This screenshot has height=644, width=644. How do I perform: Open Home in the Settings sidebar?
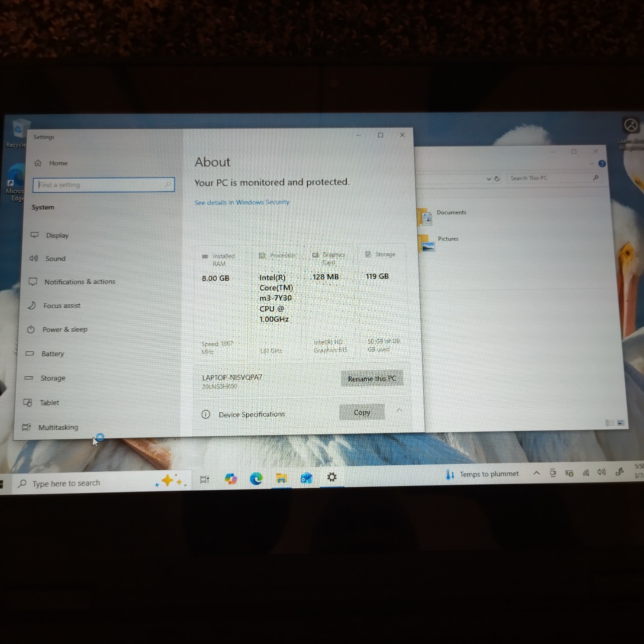click(x=51, y=163)
